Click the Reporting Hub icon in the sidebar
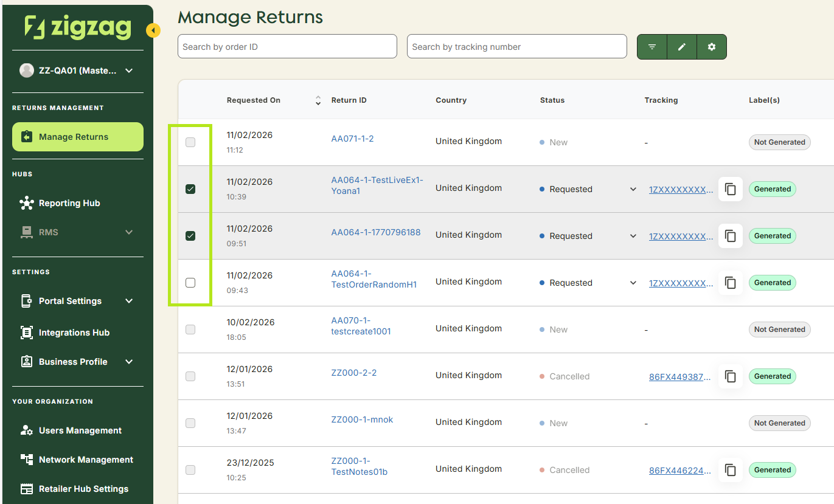The image size is (834, 504). [27, 203]
